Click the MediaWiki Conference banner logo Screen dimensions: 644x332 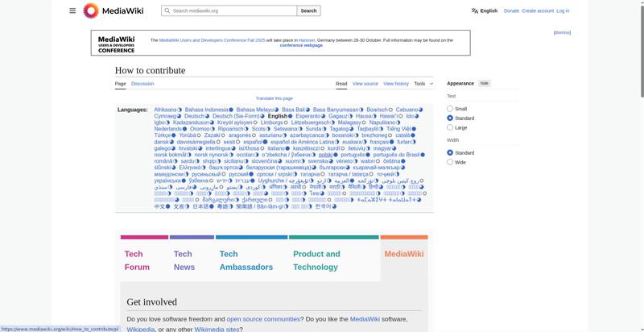pos(117,44)
